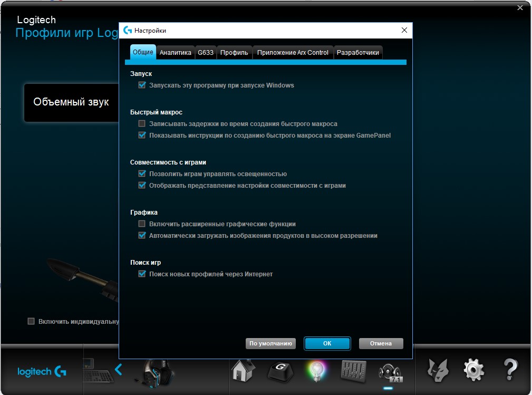Click the wolf head game profile icon
The width and height of the screenshot is (532, 395).
pos(438,370)
